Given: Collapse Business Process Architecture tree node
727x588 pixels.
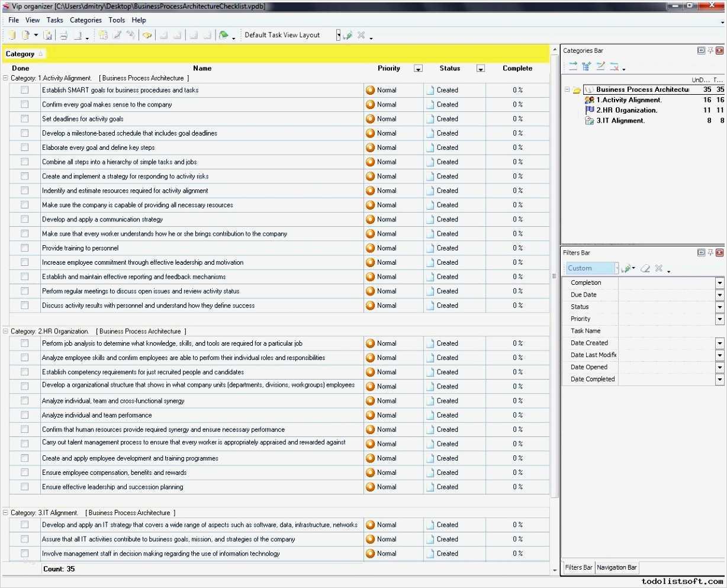Looking at the screenshot, I should 567,90.
